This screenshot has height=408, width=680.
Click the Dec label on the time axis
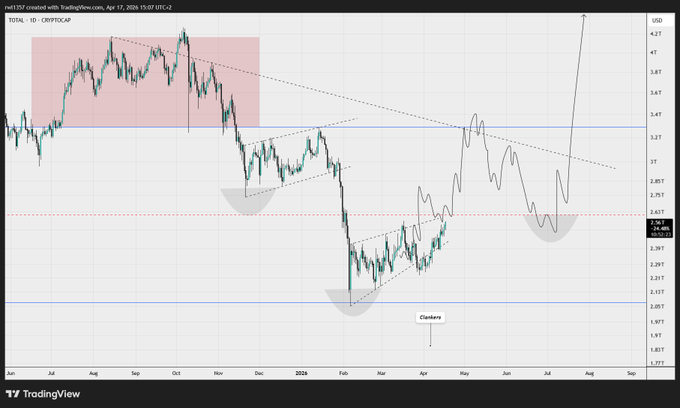click(259, 373)
